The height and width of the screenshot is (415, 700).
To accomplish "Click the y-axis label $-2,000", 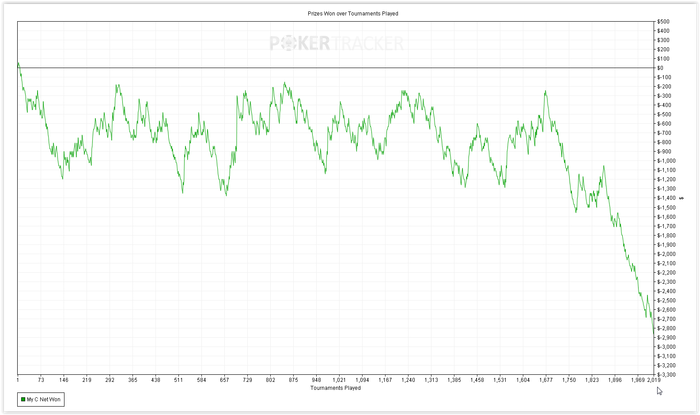I will click(666, 254).
